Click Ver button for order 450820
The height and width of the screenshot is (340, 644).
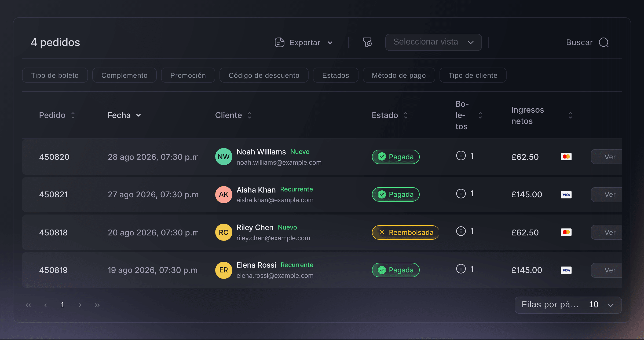(x=607, y=157)
